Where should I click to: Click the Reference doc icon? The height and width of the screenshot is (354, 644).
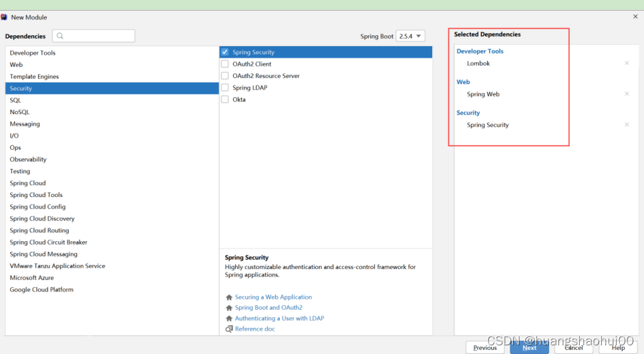(x=229, y=329)
